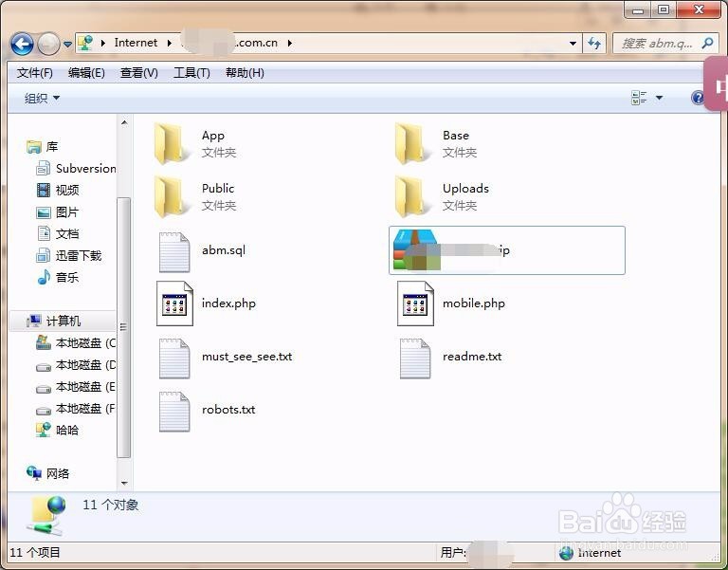Open the more view options arrow
The width and height of the screenshot is (728, 570).
[660, 98]
